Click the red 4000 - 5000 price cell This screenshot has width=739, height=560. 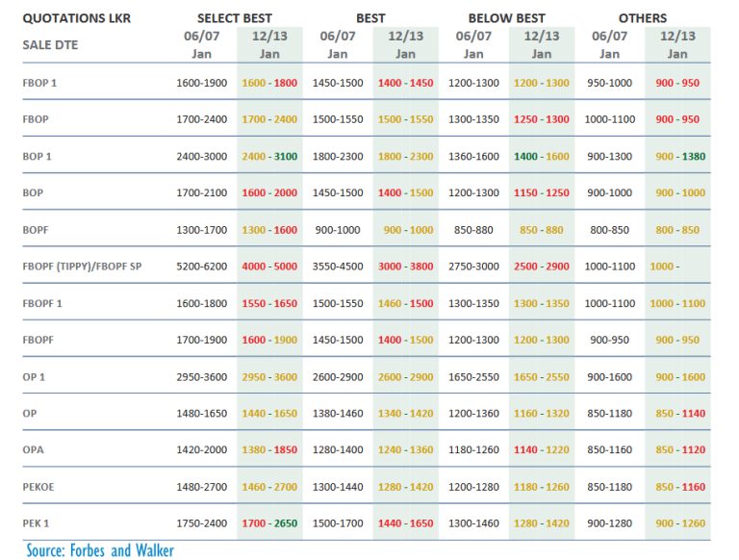coord(270,267)
